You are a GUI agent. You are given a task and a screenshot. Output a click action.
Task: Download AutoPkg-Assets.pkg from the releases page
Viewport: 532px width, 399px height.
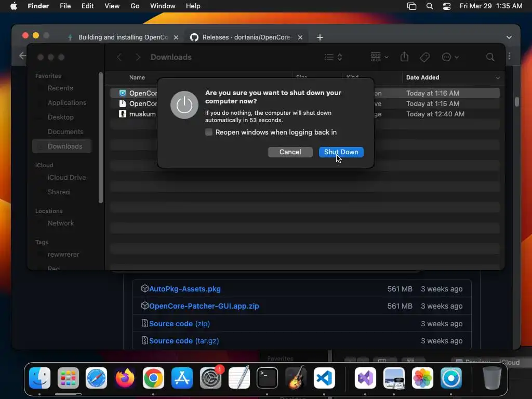tap(184, 289)
